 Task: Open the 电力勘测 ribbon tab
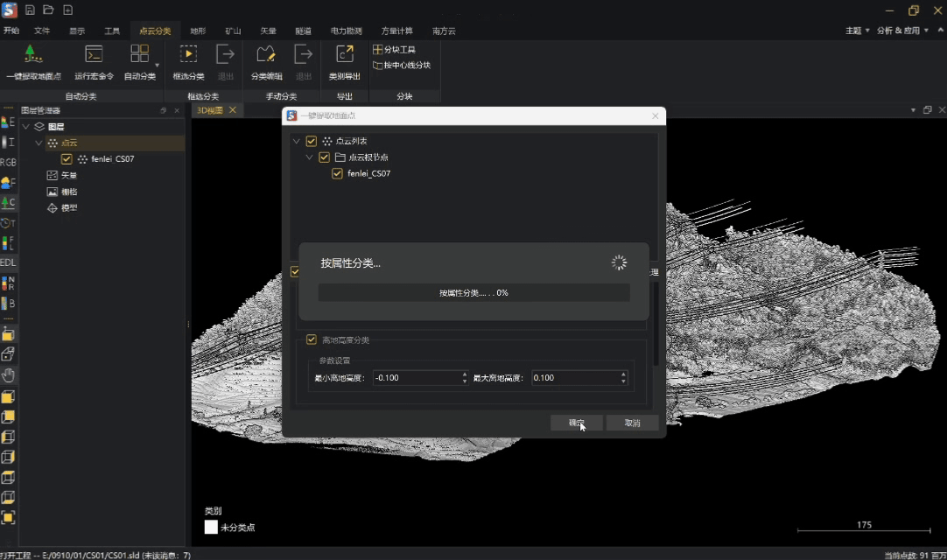tap(346, 31)
